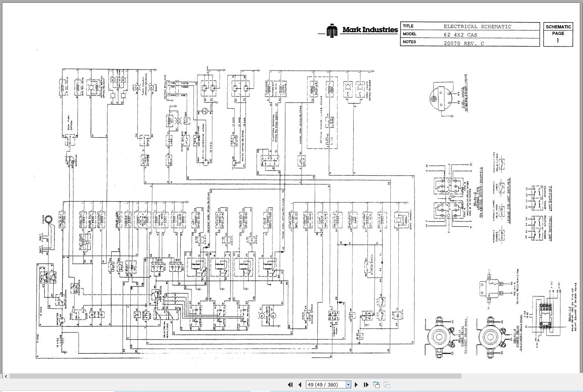Go to the first page
The height and width of the screenshot is (392, 583).
click(x=290, y=384)
